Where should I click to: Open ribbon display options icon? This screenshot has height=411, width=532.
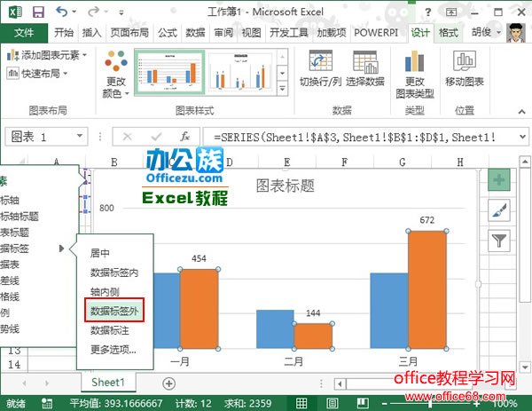point(451,12)
